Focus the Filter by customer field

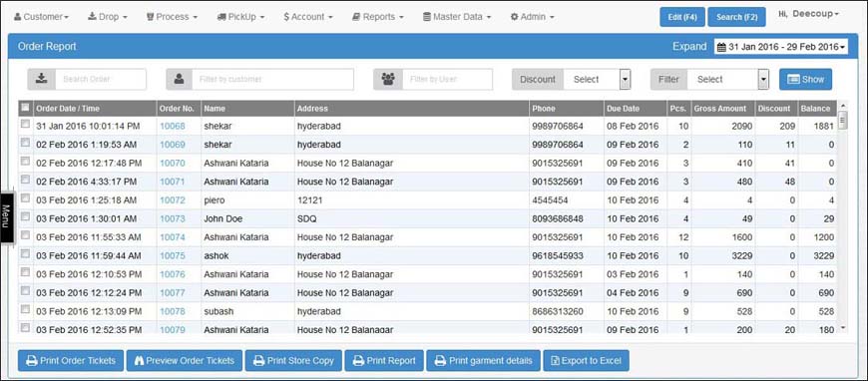click(x=273, y=79)
